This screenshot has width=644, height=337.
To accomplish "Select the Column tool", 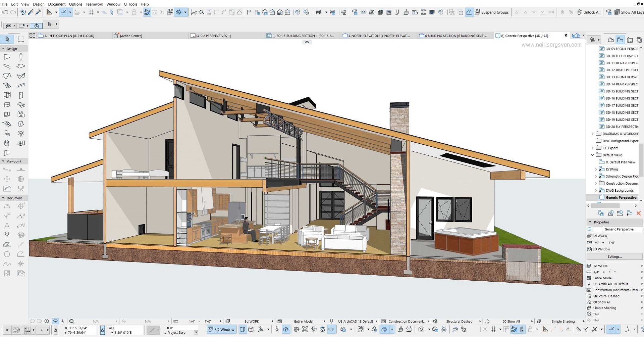I will click(21, 57).
